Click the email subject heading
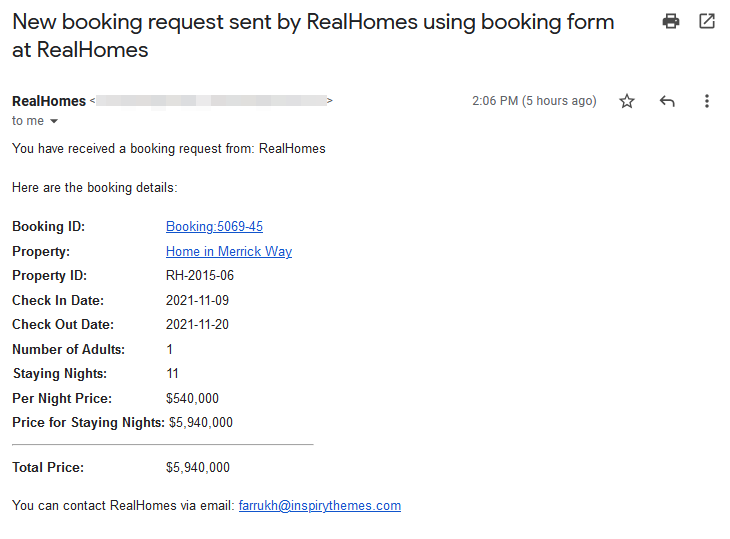730x539 pixels. [313, 36]
